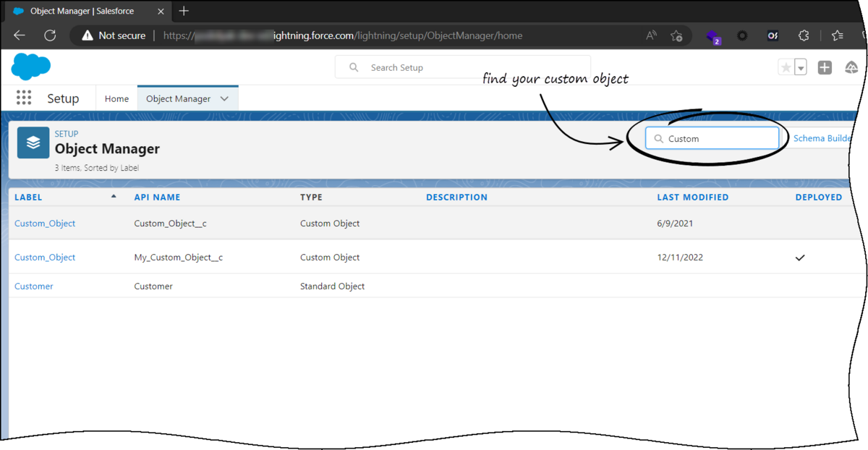Open a new browser tab
This screenshot has width=868, height=450.
[184, 11]
